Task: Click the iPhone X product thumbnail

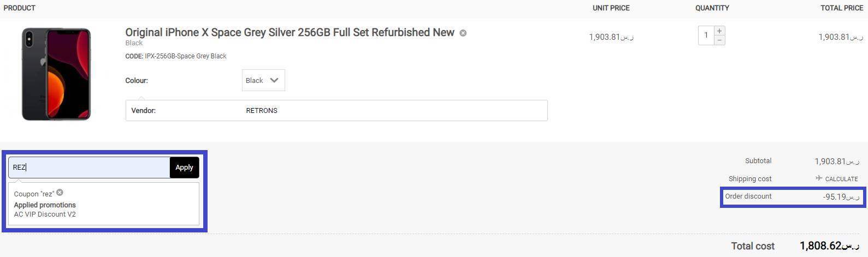Action: coord(56,74)
